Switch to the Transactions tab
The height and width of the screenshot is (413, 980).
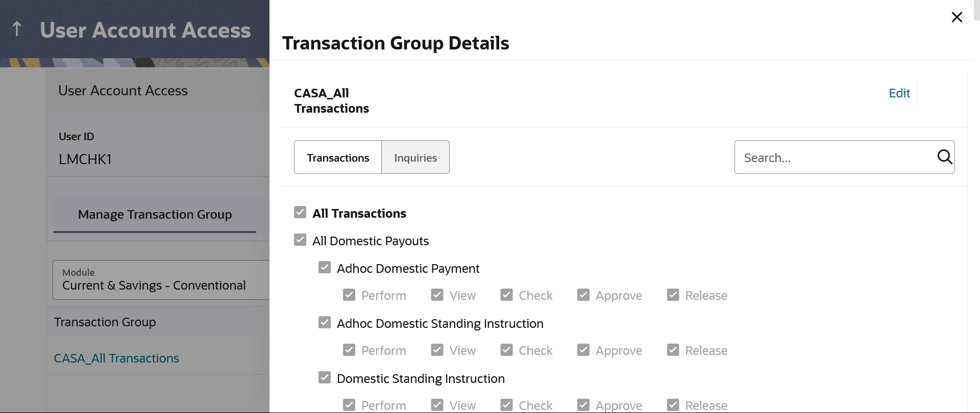click(x=338, y=158)
